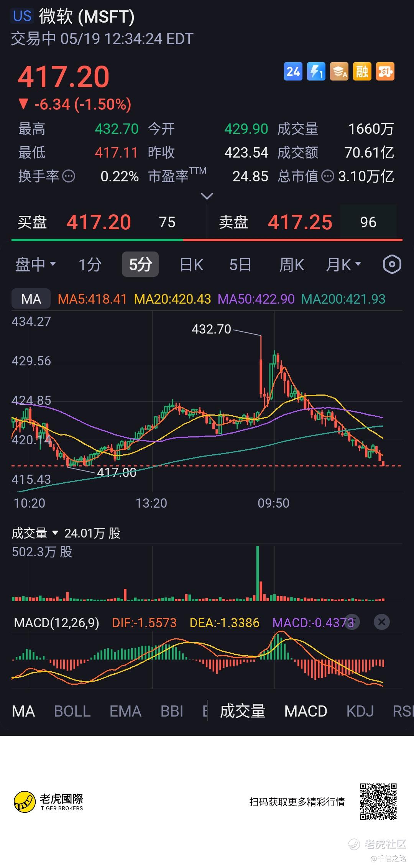The height and width of the screenshot is (868, 414).
Task: Click the info icon beside 换手率
Action: click(69, 176)
